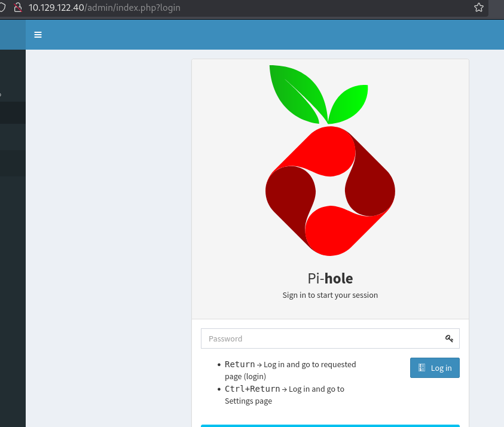Click the key icon in the password field

click(x=449, y=338)
